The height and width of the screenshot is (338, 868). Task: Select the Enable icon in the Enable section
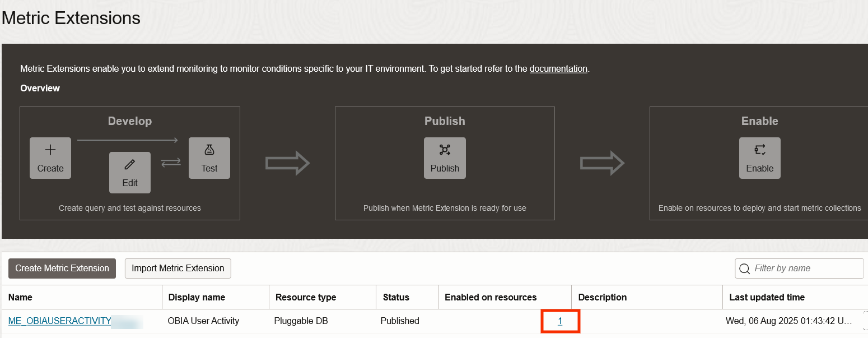click(759, 158)
